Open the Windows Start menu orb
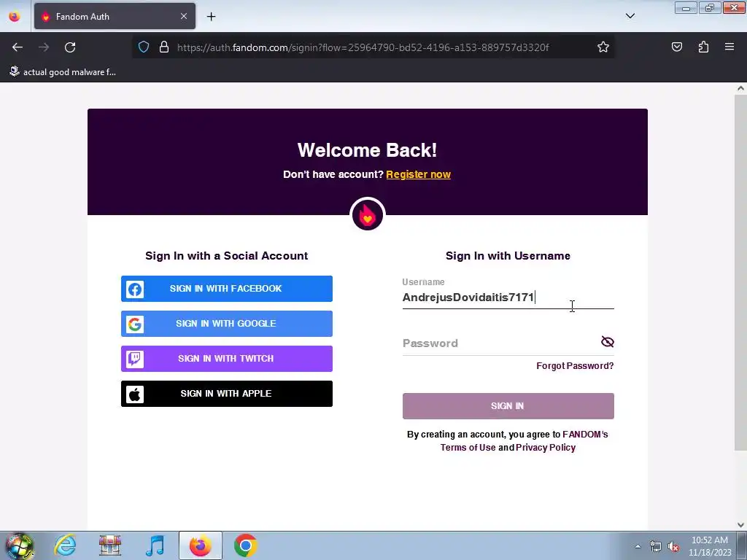The width and height of the screenshot is (747, 560). pyautogui.click(x=20, y=545)
